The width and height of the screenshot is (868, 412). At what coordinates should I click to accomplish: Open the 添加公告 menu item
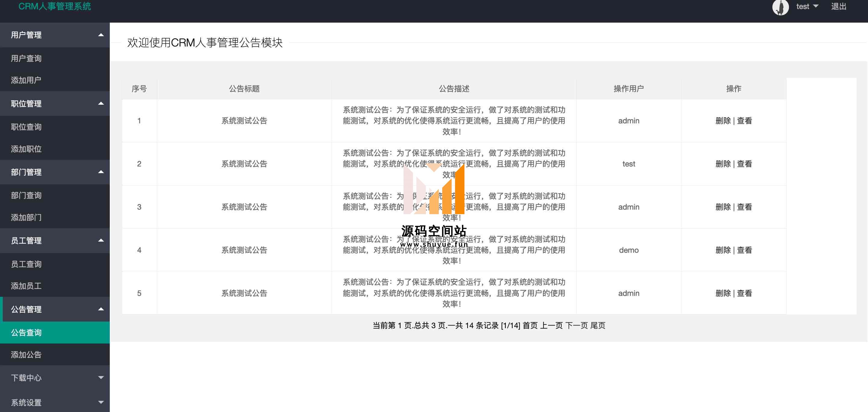click(x=55, y=354)
